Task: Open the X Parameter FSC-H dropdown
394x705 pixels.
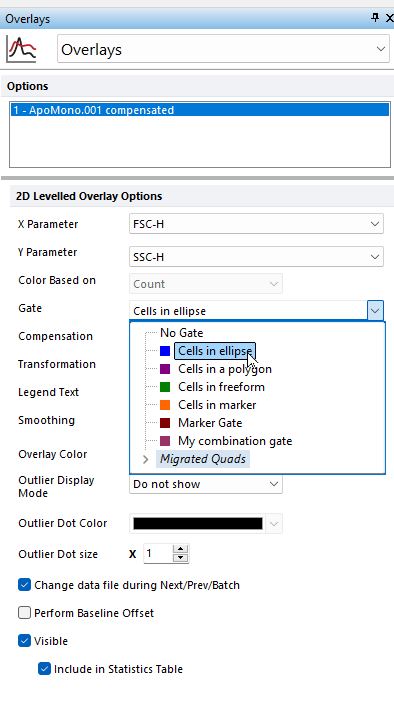Action: (x=256, y=224)
